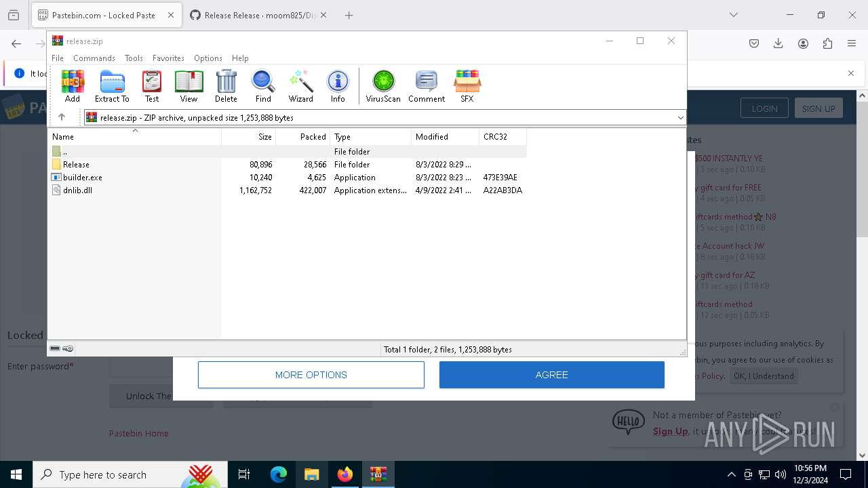Sort by the Size column header
Image resolution: width=868 pixels, height=488 pixels.
point(249,136)
